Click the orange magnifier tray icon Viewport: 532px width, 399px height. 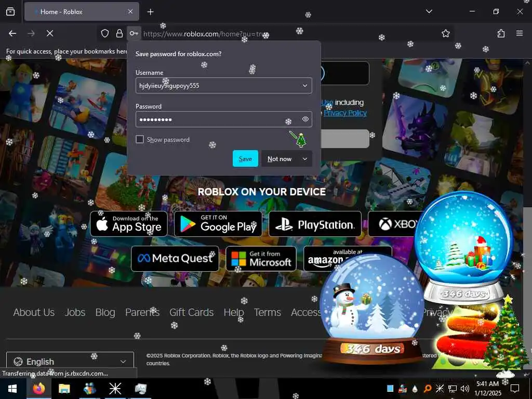(428, 389)
